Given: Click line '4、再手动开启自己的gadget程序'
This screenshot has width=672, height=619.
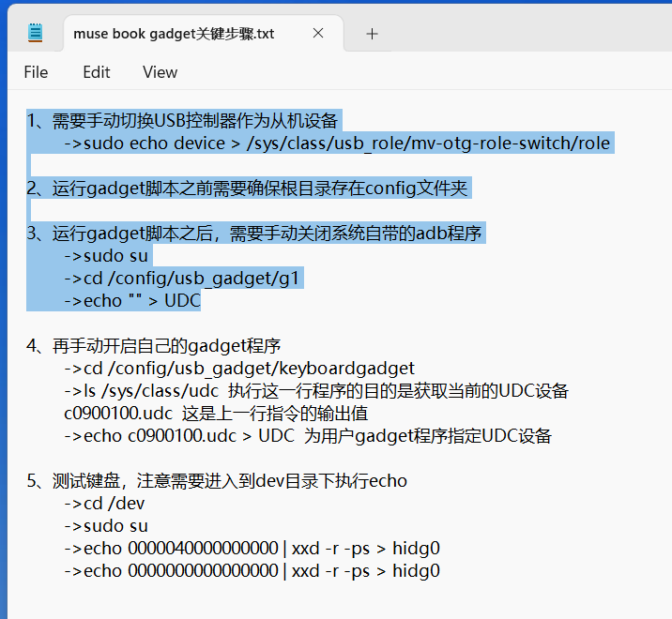Looking at the screenshot, I should click(x=153, y=346).
